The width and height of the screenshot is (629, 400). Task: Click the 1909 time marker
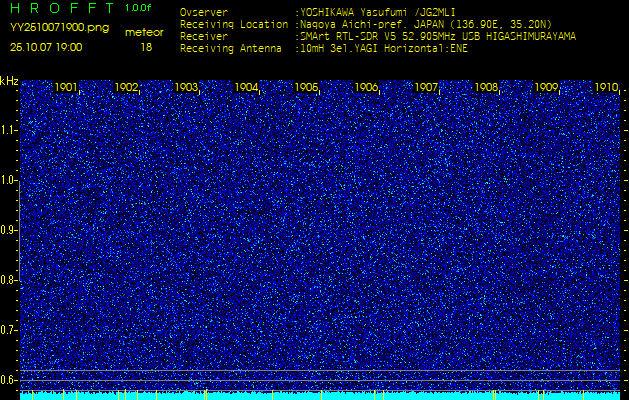(x=546, y=87)
